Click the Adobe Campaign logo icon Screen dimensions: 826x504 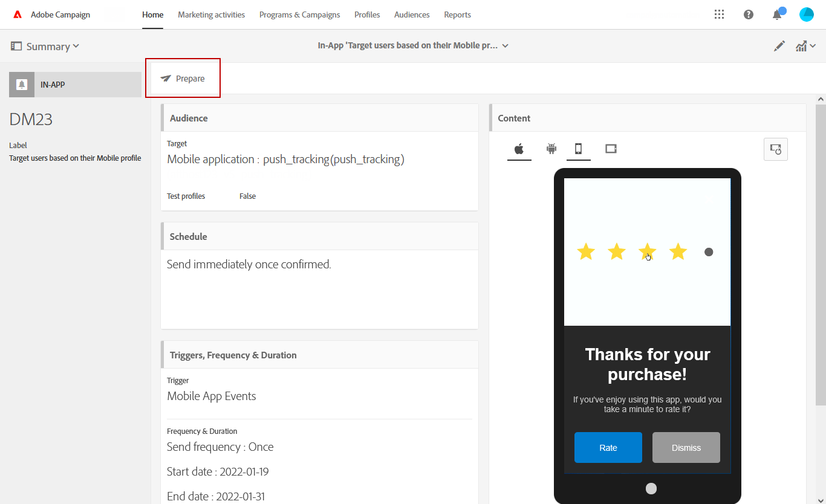(18, 15)
